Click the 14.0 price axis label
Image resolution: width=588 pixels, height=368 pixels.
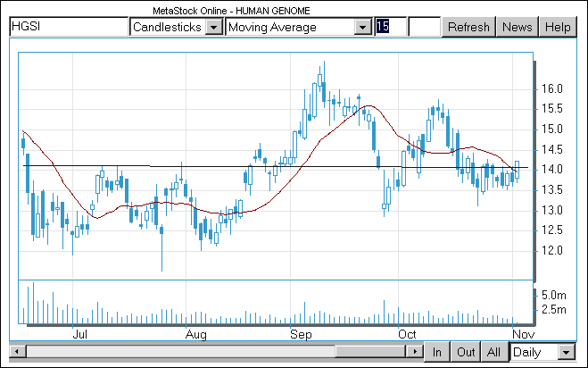(x=552, y=170)
